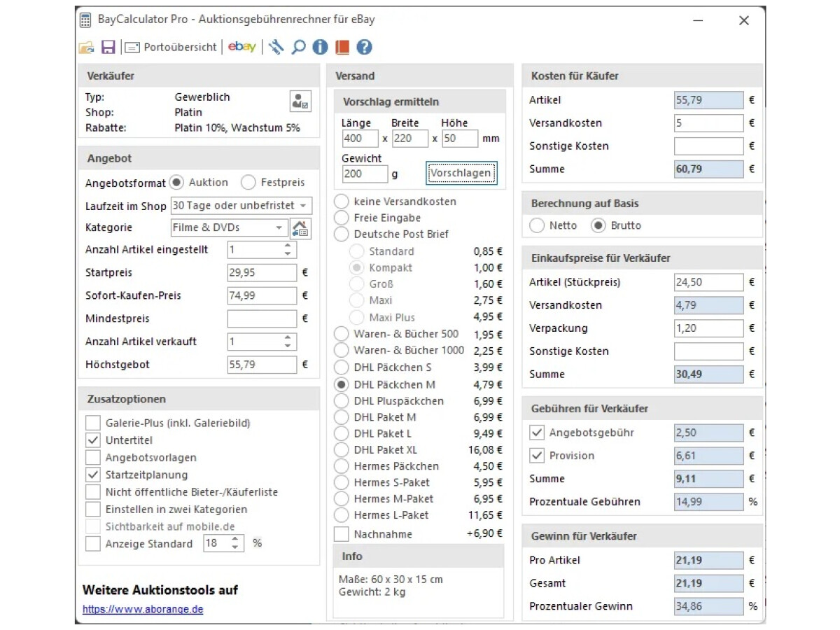
Task: Increase the Anzeige Standard percent stepper
Action: point(234,540)
